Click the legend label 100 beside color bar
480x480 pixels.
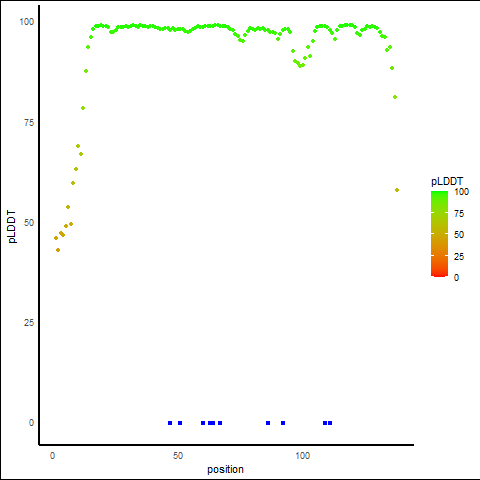pos(461,192)
